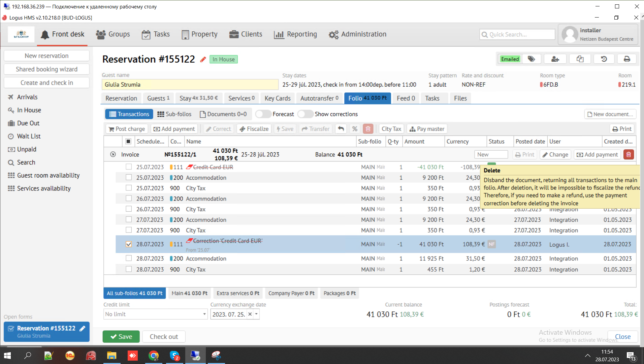Switch to the Key Cards tab
Image resolution: width=644 pixels, height=364 pixels.
277,98
